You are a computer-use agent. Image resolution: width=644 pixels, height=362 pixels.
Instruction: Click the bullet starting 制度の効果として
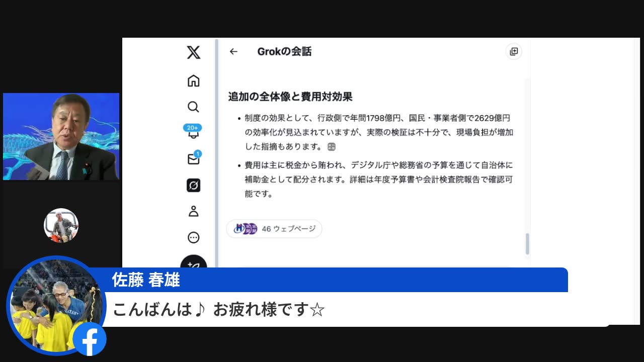pos(379,132)
